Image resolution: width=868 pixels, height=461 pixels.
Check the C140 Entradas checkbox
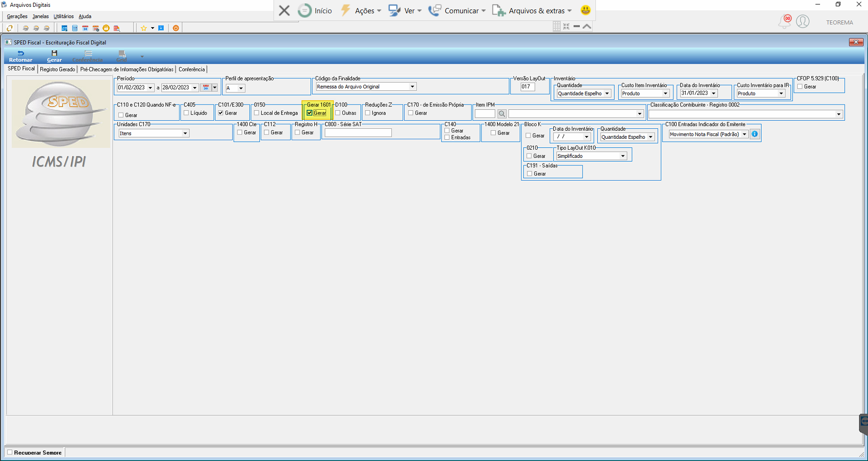(447, 137)
